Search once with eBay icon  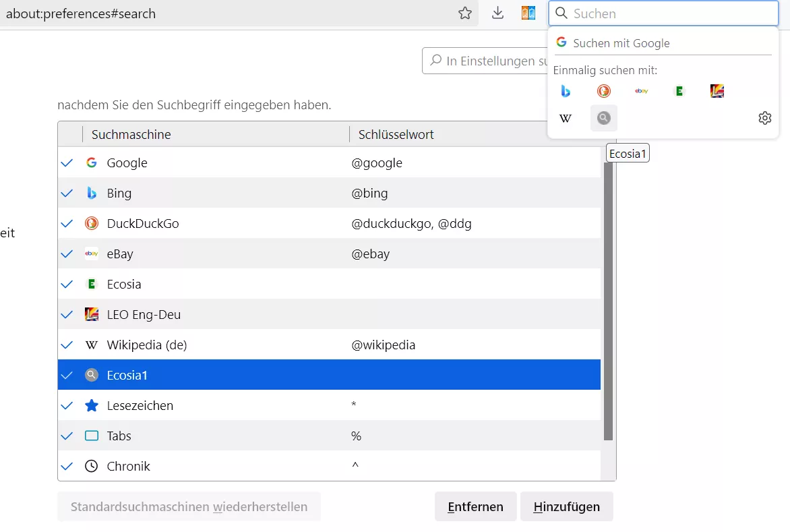click(x=642, y=91)
